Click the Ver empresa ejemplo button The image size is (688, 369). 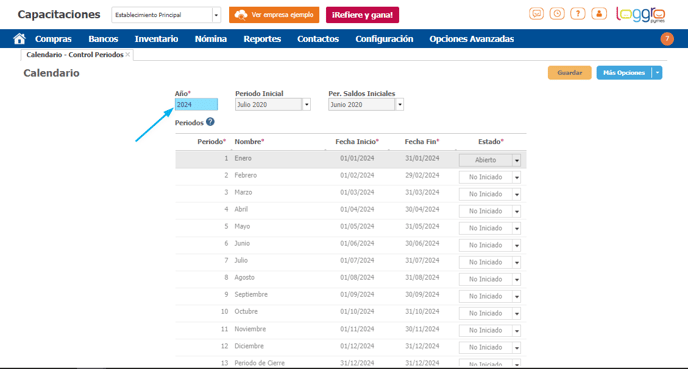tap(274, 15)
